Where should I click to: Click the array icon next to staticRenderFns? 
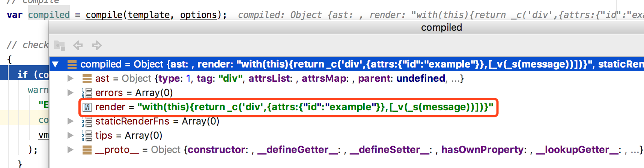tap(87, 121)
